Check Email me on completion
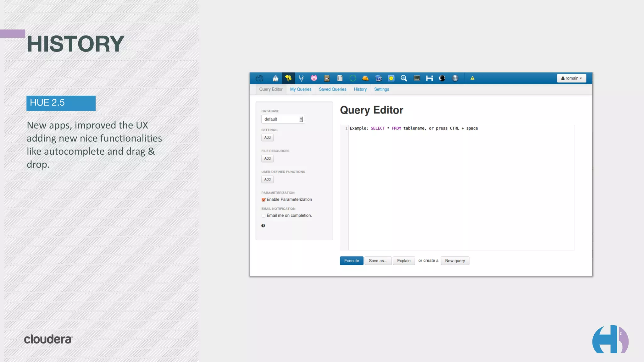Image resolution: width=644 pixels, height=362 pixels. 264,216
